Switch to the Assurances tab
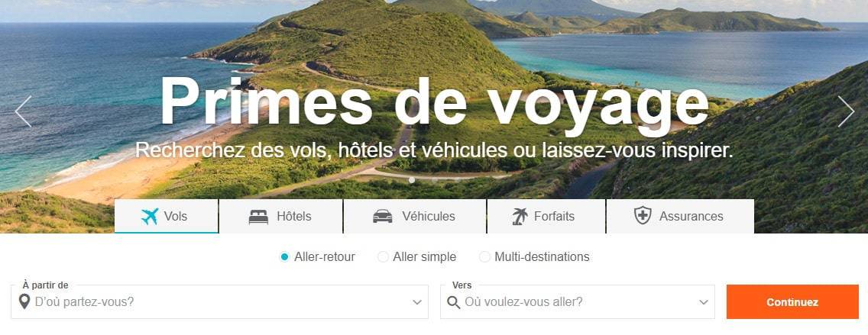868x335 pixels. coord(680,216)
